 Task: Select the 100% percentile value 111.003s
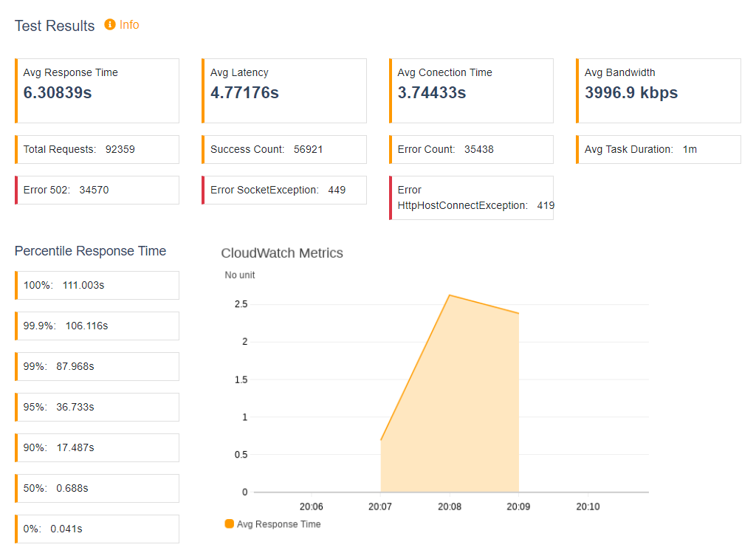(83, 286)
